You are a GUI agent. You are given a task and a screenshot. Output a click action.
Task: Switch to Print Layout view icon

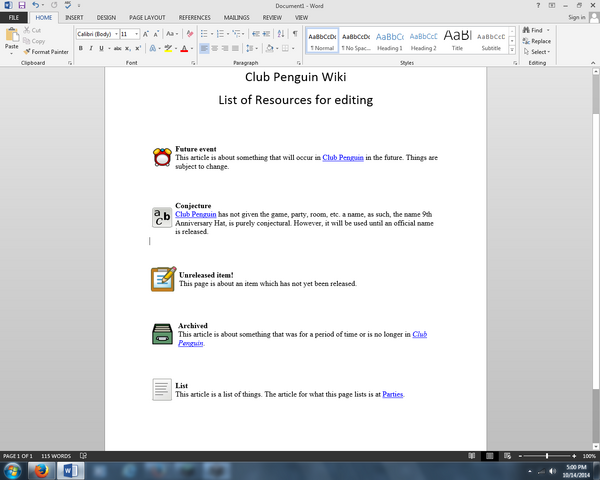(x=489, y=456)
